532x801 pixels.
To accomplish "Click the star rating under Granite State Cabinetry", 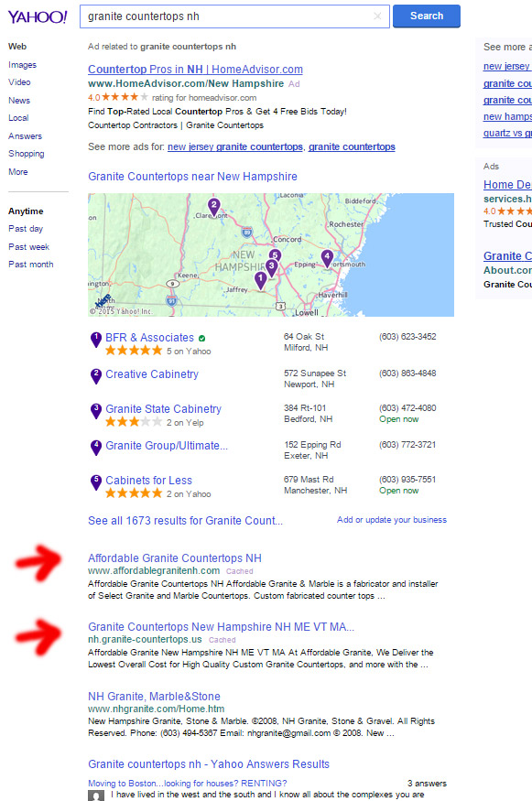I will coord(134,422).
